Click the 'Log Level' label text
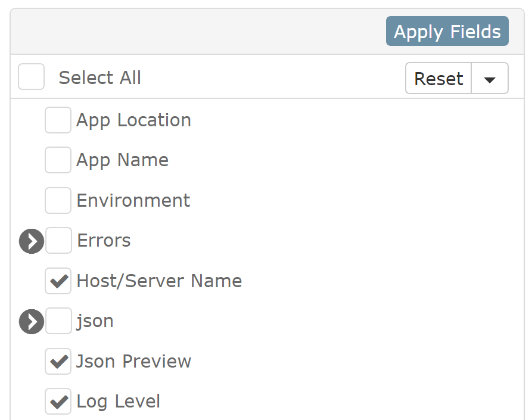Viewport: 532px width, 420px height. pos(119,402)
